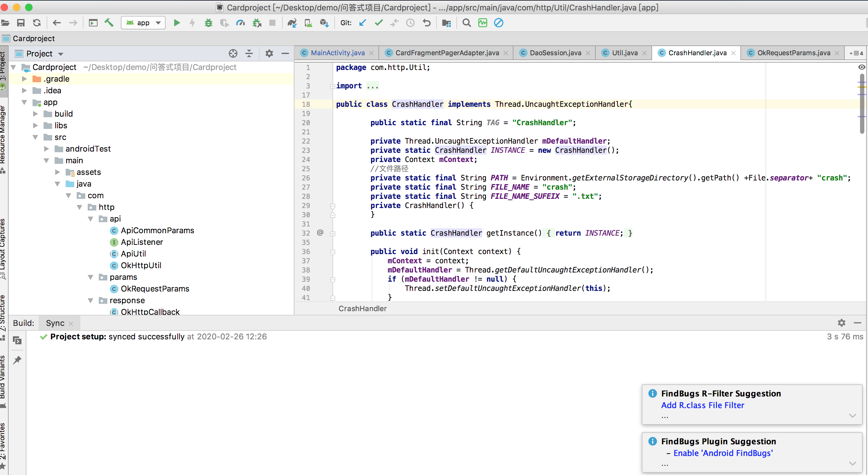Expand the .idea folder
Image resolution: width=868 pixels, height=475 pixels.
click(24, 90)
